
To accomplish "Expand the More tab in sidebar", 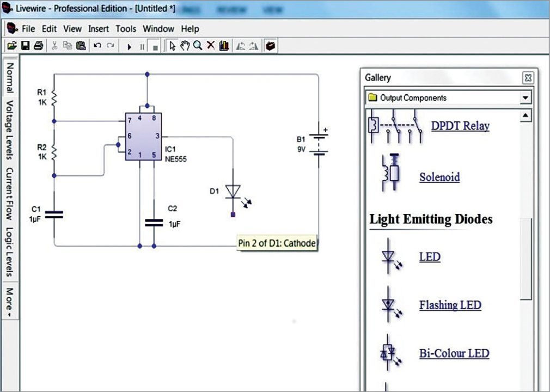I will [10, 300].
